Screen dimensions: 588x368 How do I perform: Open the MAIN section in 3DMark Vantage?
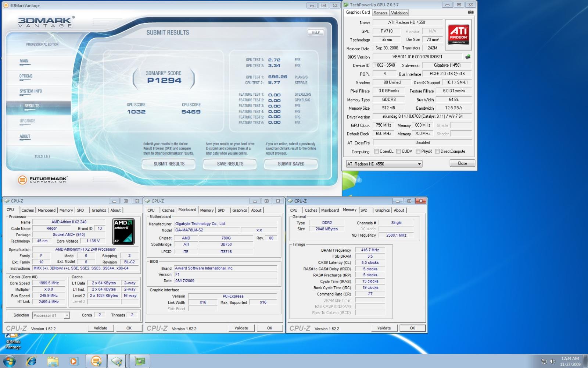click(24, 61)
